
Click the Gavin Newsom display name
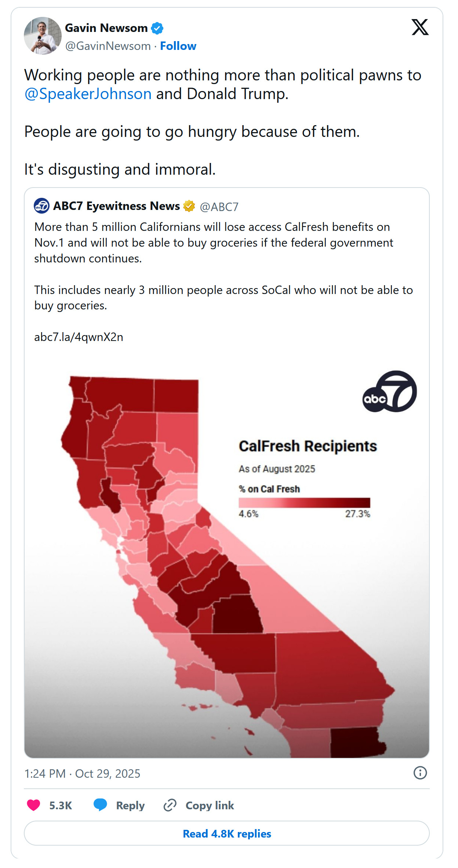pyautogui.click(x=106, y=28)
